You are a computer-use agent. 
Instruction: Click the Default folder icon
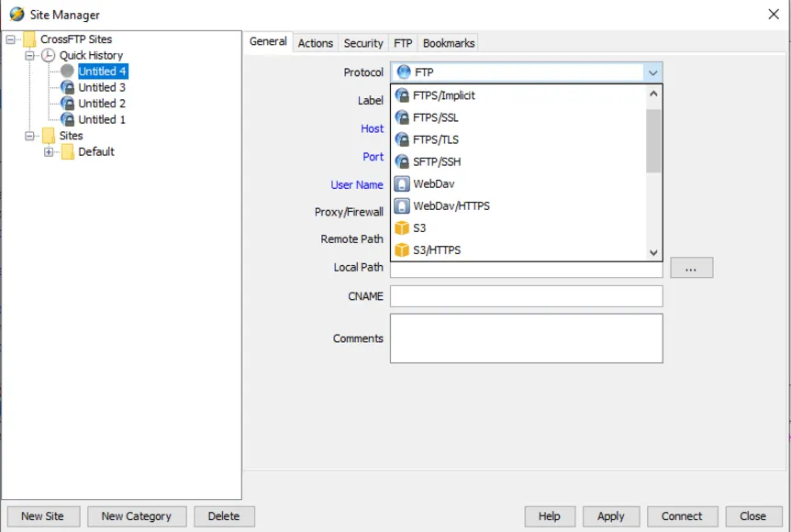point(68,151)
